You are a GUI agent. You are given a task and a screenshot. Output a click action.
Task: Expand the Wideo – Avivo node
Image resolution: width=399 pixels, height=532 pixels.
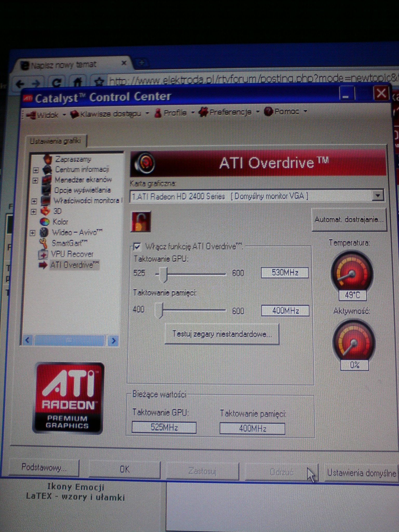(x=33, y=233)
